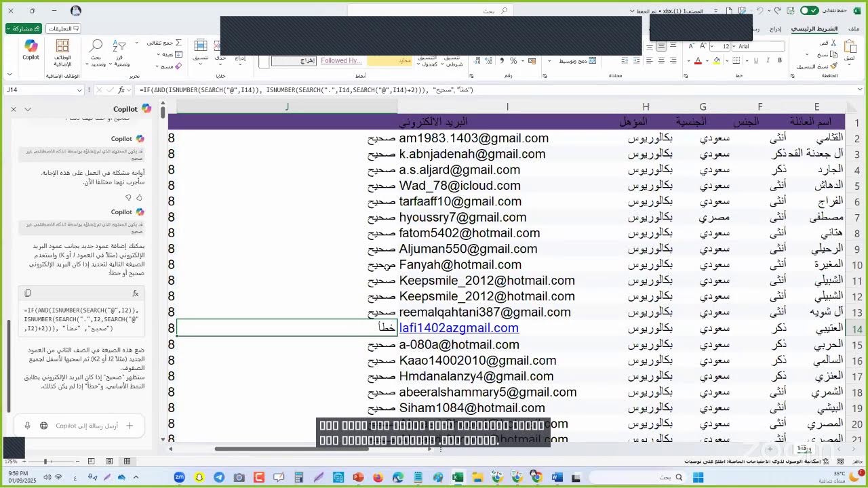Apply the neutral (محايد) cell style
Viewport: 868px width, 488px height.
391,60
